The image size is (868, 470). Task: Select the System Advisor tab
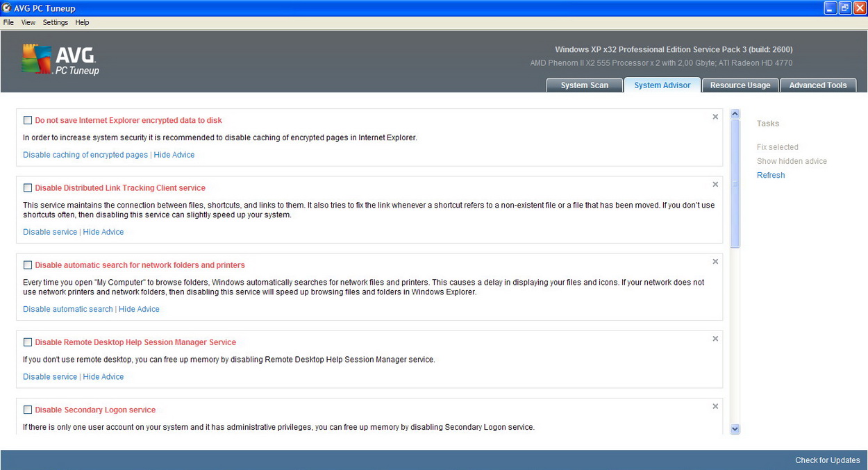point(662,85)
